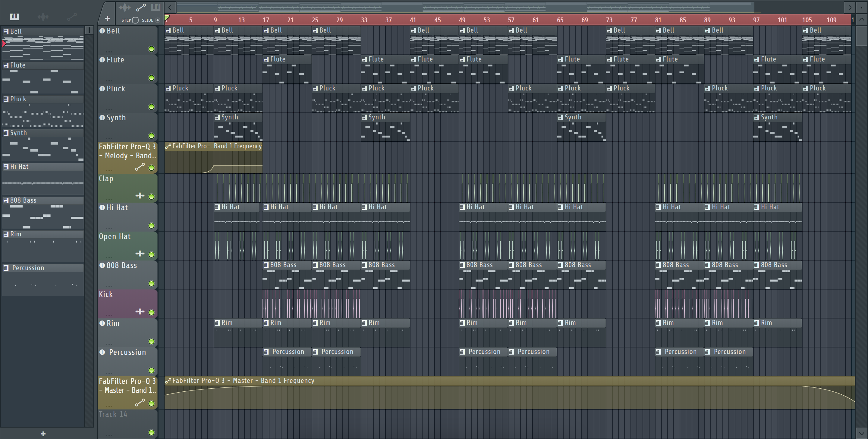The height and width of the screenshot is (439, 868).
Task: Click the waveform icon on the Clap track
Action: (x=140, y=196)
